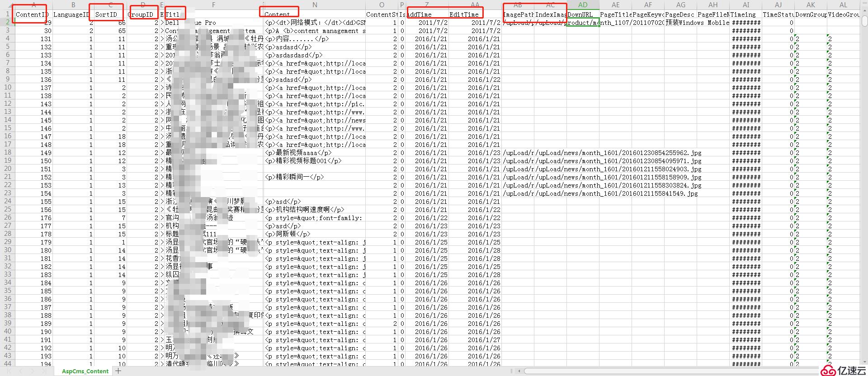
Task: Click the Timeing header cell
Action: (746, 14)
